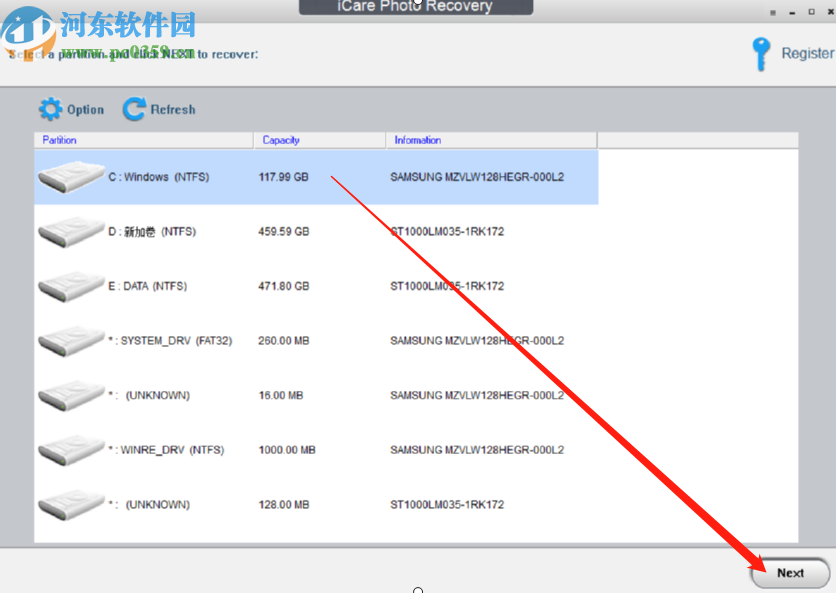836x593 pixels.
Task: Open the window menu icon in title bar
Action: tap(773, 12)
